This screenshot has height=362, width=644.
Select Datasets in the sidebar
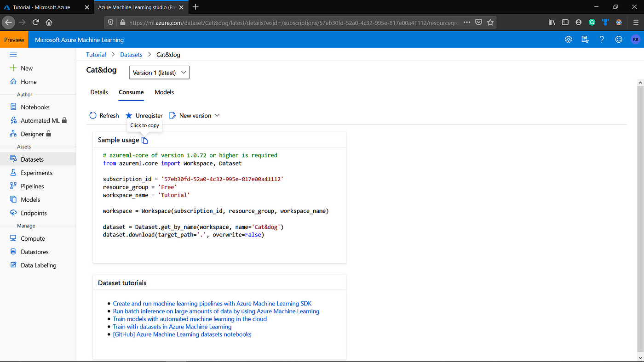38,159
